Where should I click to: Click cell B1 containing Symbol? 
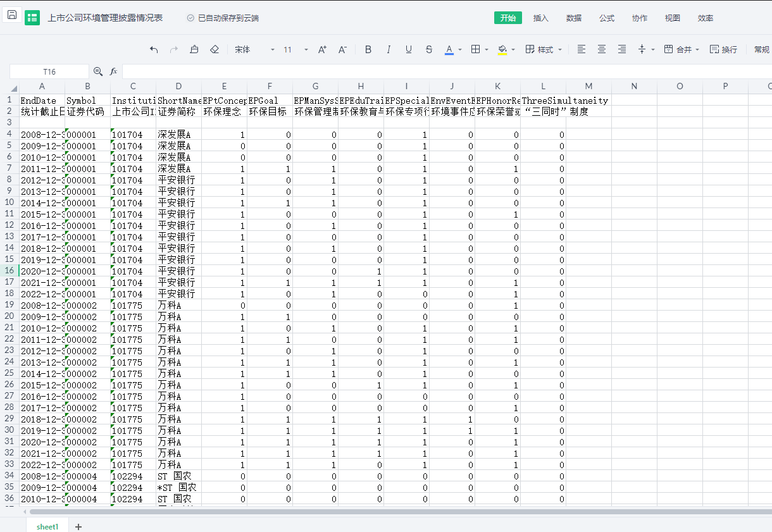point(87,100)
